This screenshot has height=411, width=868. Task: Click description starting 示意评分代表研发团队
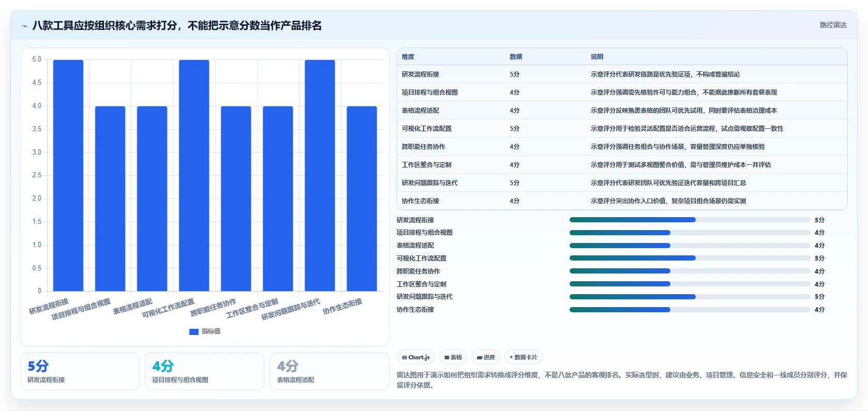(x=668, y=183)
